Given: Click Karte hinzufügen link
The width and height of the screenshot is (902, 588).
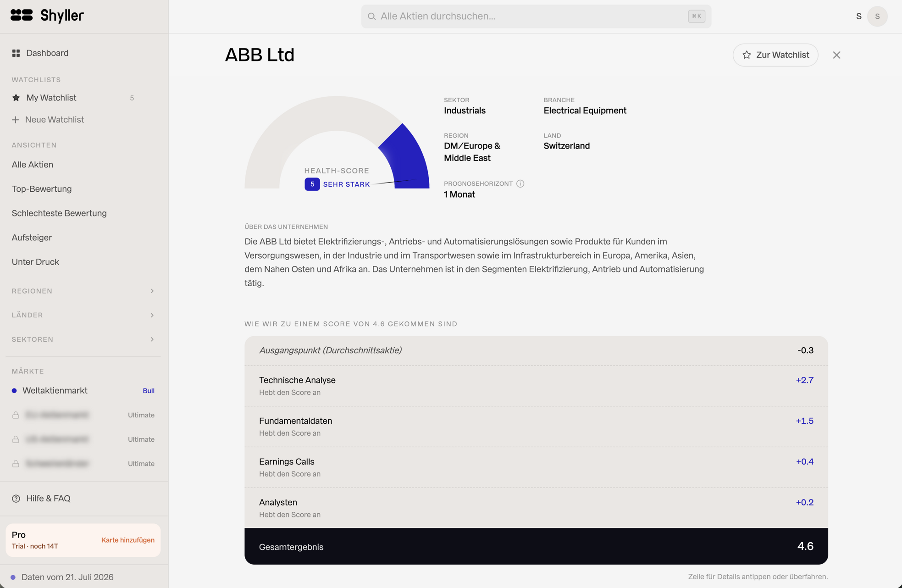Looking at the screenshot, I should (x=128, y=540).
